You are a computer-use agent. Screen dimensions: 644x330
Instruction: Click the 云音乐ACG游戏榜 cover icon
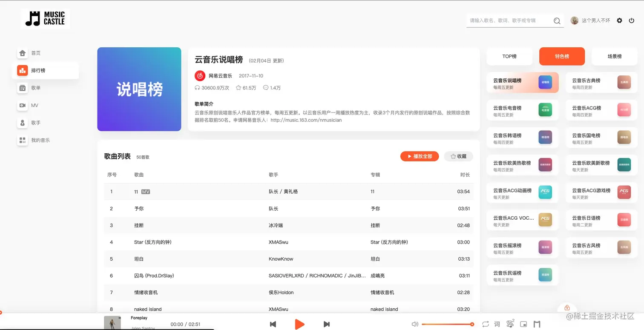click(624, 192)
